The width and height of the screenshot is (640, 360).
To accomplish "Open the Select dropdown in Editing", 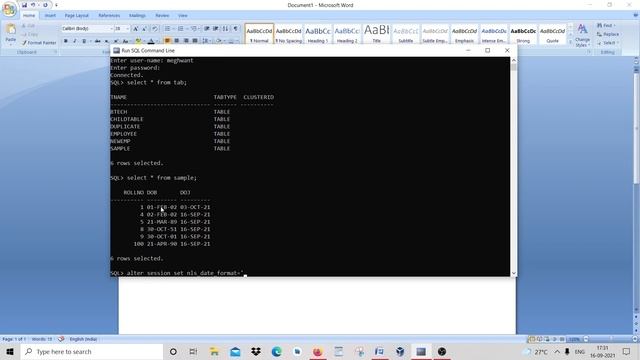I will [x=608, y=43].
